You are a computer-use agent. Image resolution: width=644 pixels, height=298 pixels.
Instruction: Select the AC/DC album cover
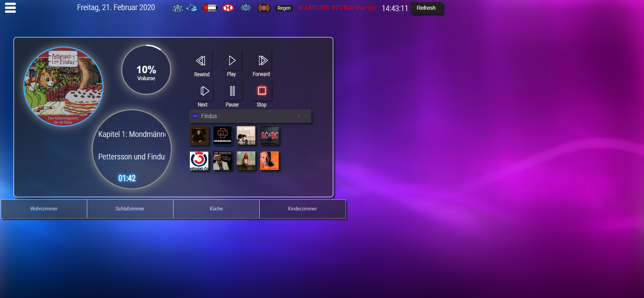pos(269,135)
